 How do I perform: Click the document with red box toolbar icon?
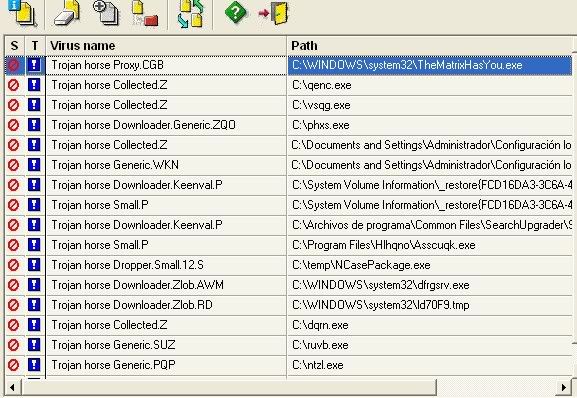[x=145, y=14]
